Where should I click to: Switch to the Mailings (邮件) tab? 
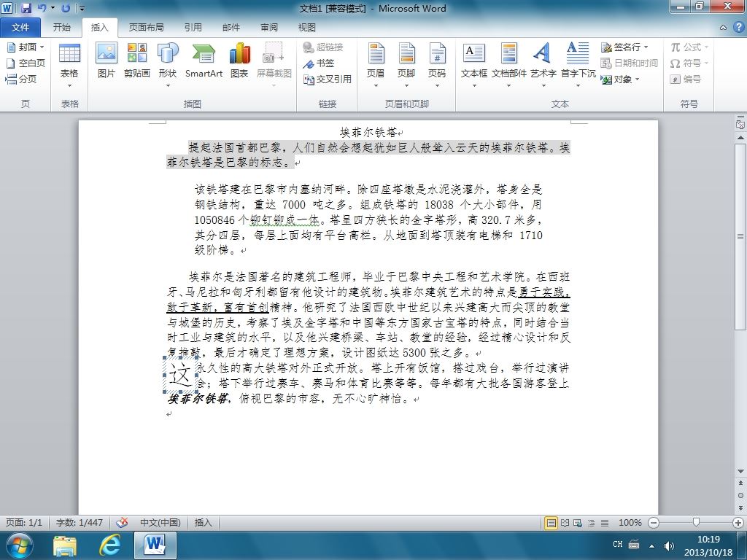coord(231,28)
